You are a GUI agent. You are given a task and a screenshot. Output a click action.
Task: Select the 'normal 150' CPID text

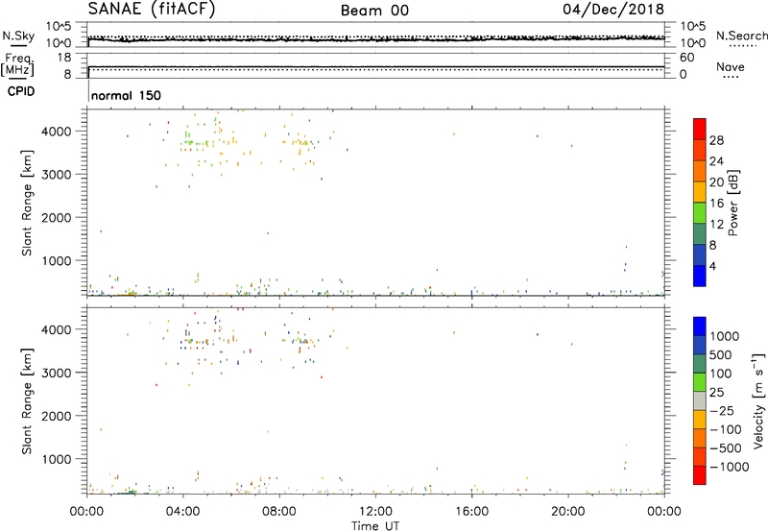pos(126,95)
